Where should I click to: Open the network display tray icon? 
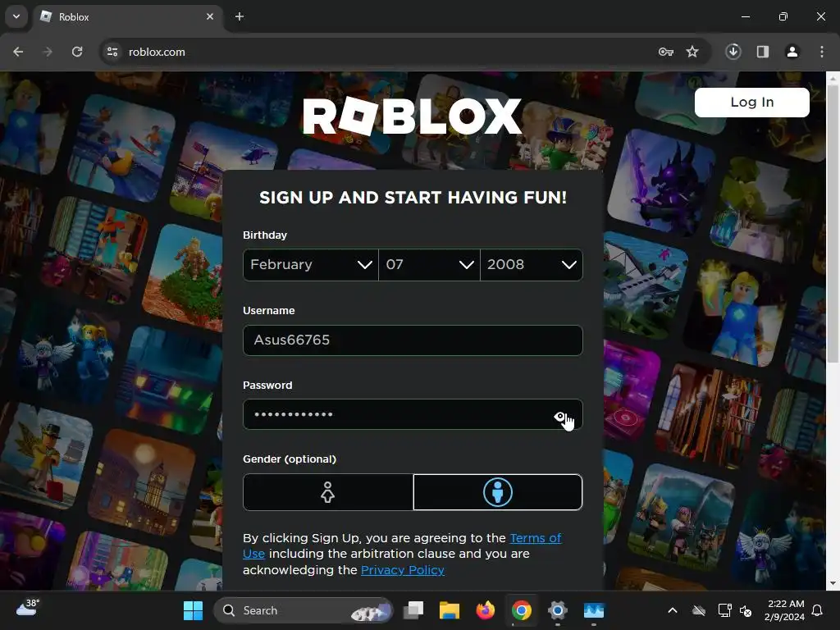pyautogui.click(x=724, y=610)
